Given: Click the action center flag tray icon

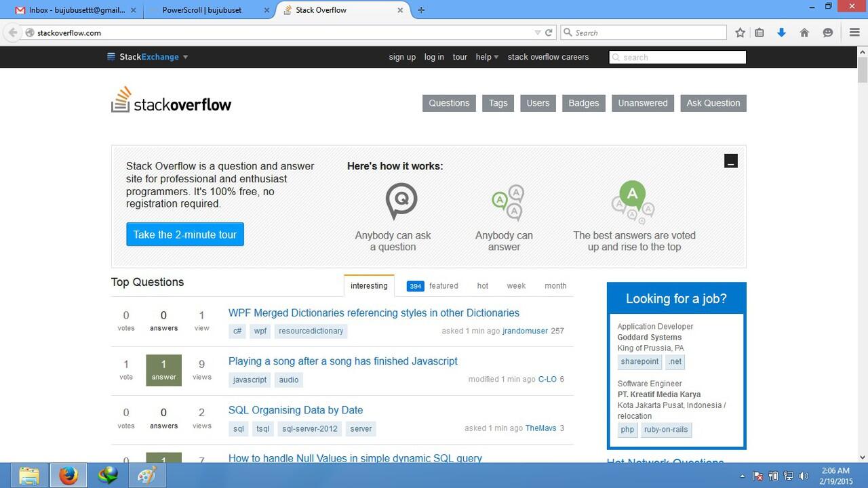Looking at the screenshot, I should pyautogui.click(x=758, y=476).
